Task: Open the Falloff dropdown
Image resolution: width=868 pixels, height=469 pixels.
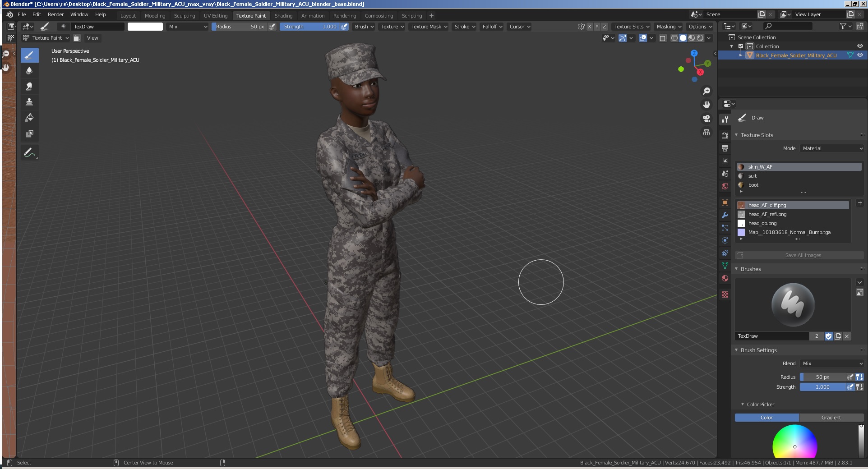Action: [x=492, y=27]
